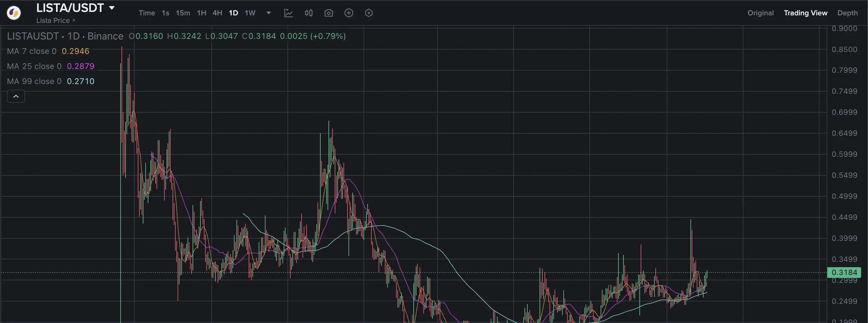Open the technical indicators chart icon

click(x=288, y=13)
